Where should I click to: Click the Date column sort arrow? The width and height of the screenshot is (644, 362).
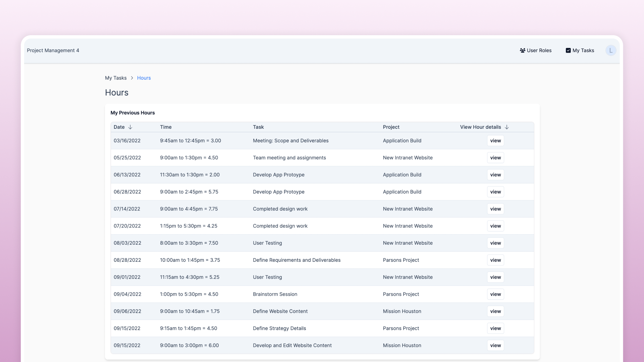[x=130, y=127]
